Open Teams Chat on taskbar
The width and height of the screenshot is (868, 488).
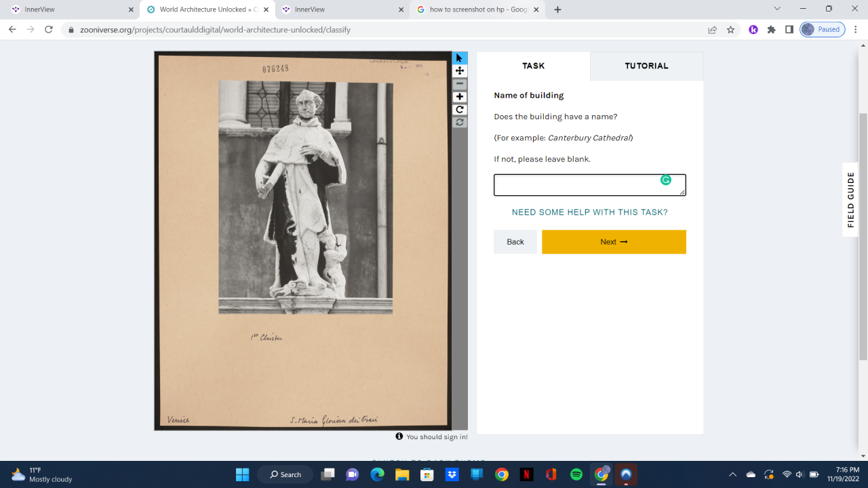(x=353, y=474)
